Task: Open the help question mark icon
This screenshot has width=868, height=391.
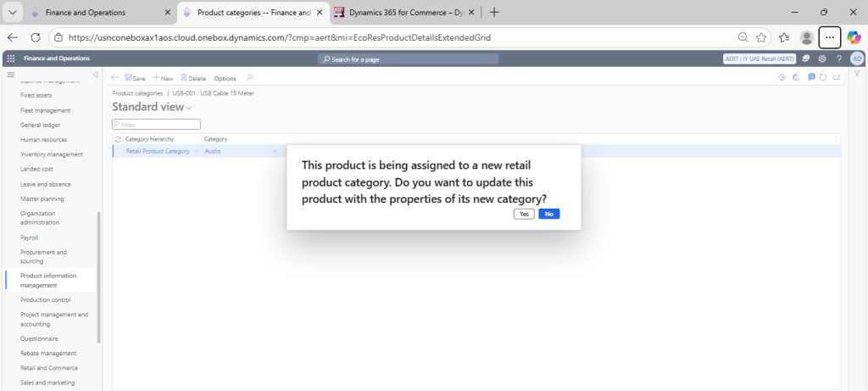Action: point(838,59)
